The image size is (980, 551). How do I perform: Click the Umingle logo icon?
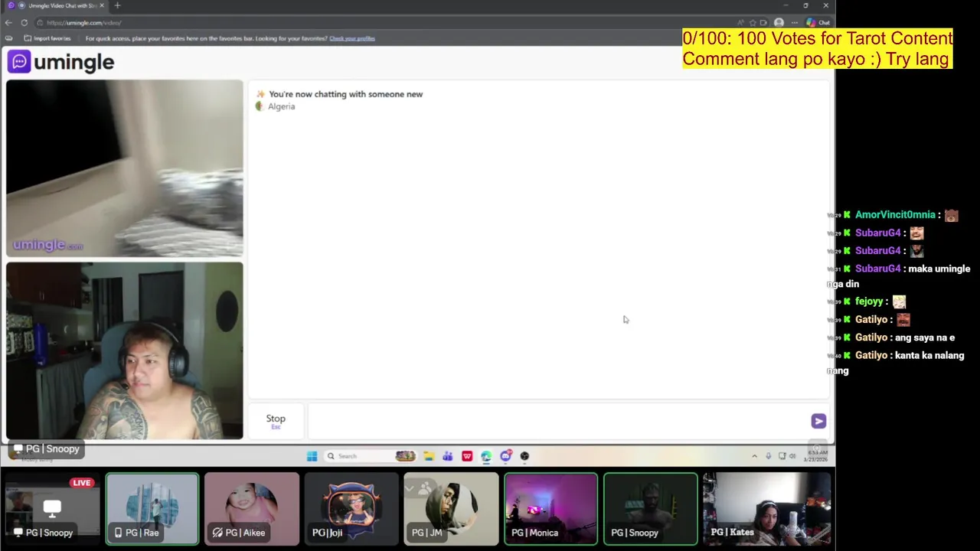(x=19, y=62)
